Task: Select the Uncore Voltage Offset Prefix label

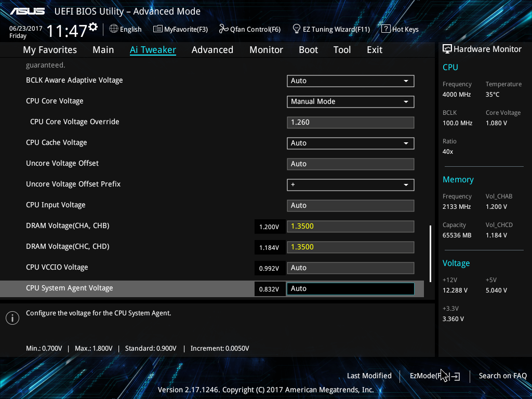Action: (x=73, y=184)
